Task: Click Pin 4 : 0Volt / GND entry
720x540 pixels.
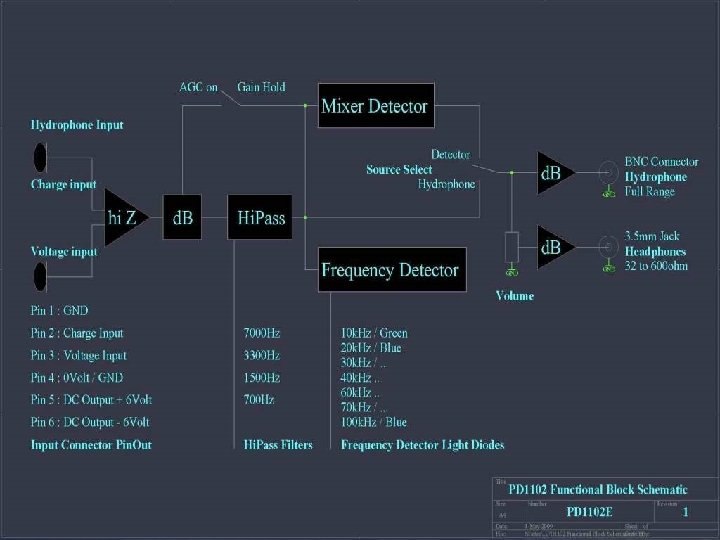Action: pos(77,377)
